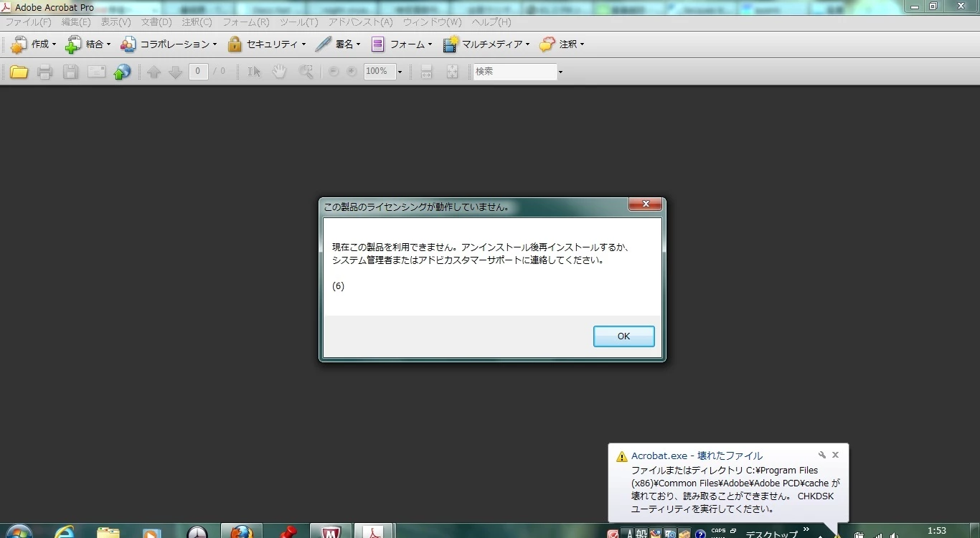The width and height of the screenshot is (980, 538).
Task: Open the ウィンドウ(W) menu
Action: 432,22
